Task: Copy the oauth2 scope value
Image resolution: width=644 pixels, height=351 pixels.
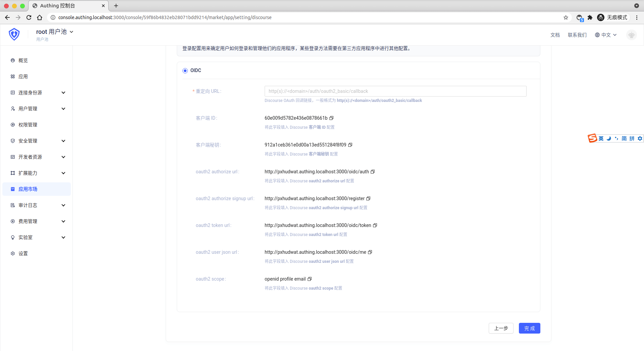Action: [x=310, y=279]
